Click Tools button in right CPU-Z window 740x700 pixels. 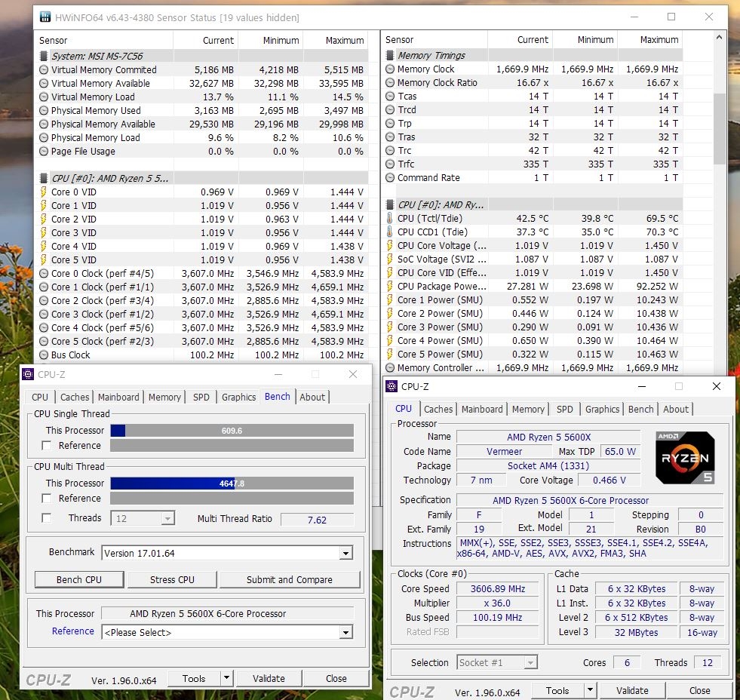point(557,690)
